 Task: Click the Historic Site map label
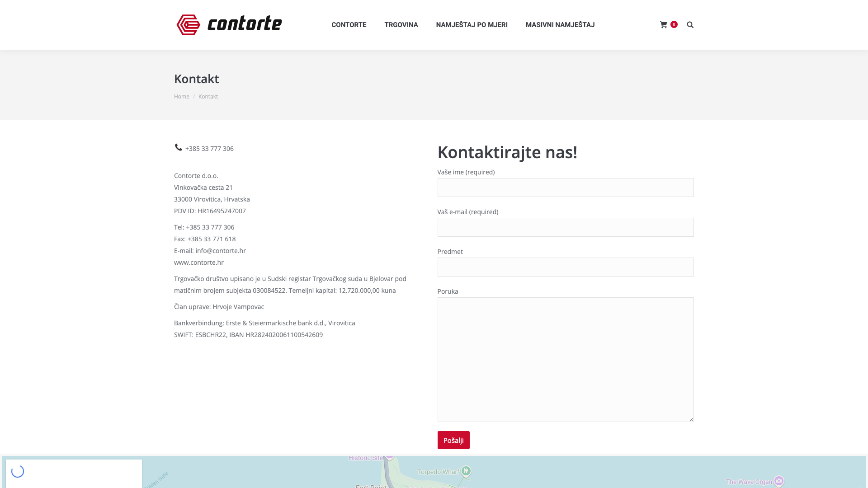tap(366, 458)
